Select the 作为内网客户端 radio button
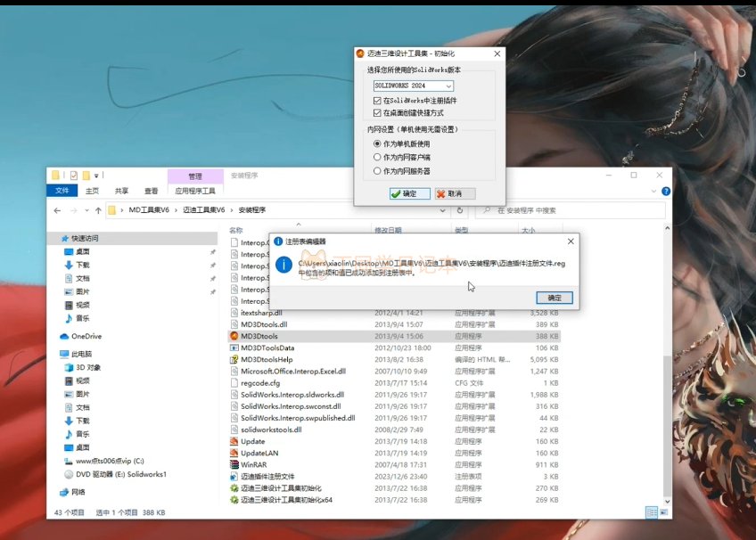The image size is (756, 540). (377, 157)
